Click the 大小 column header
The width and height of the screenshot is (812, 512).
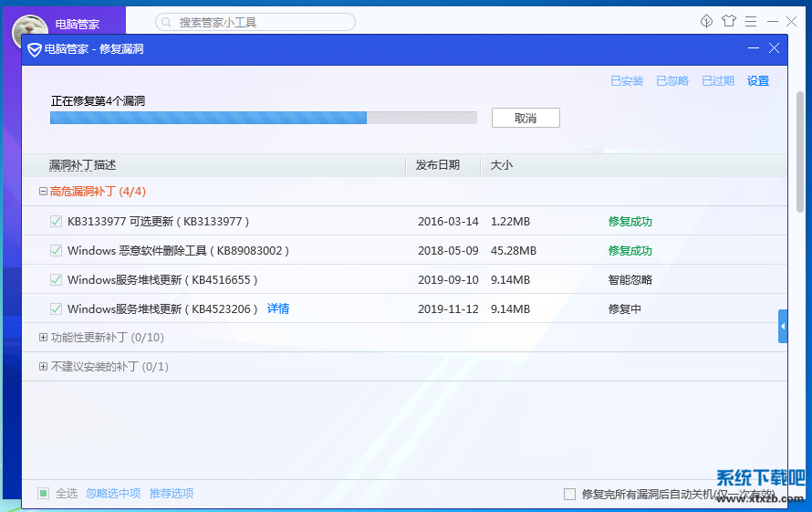coord(501,165)
